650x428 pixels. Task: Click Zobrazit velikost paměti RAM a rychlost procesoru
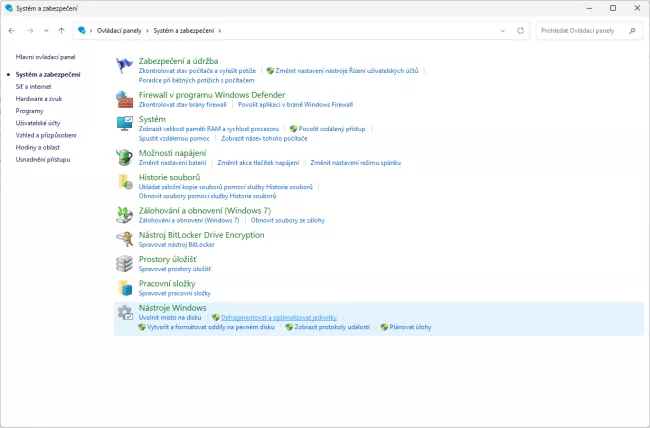click(209, 129)
